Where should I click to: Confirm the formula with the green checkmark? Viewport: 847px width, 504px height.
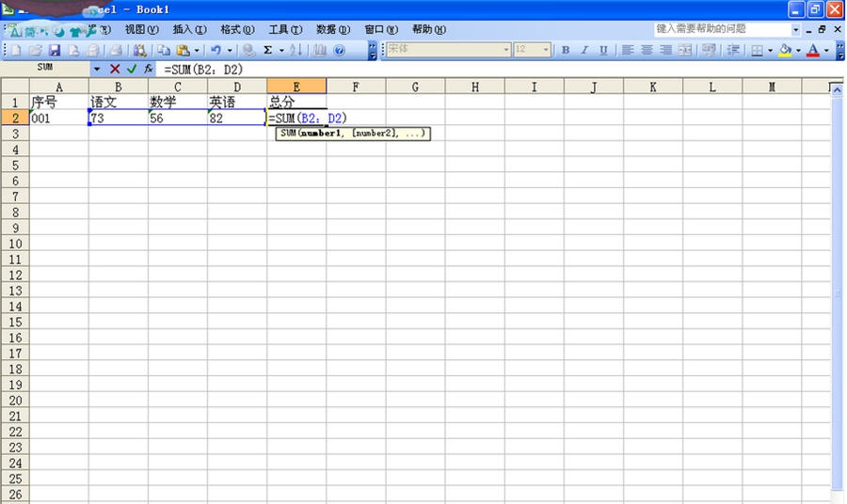pyautogui.click(x=131, y=69)
